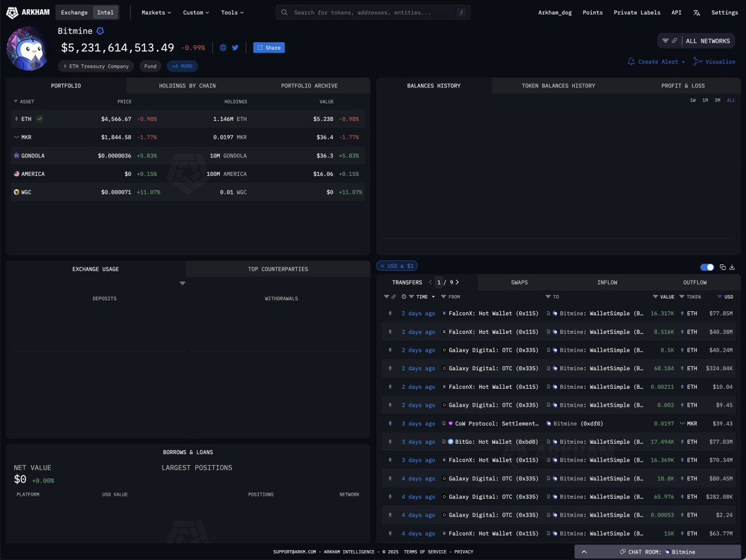Click the clock icon in the TIME column header

(404, 297)
